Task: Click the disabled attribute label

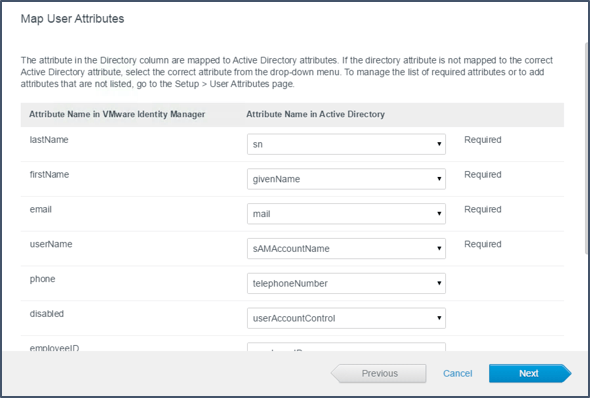Action: (47, 314)
